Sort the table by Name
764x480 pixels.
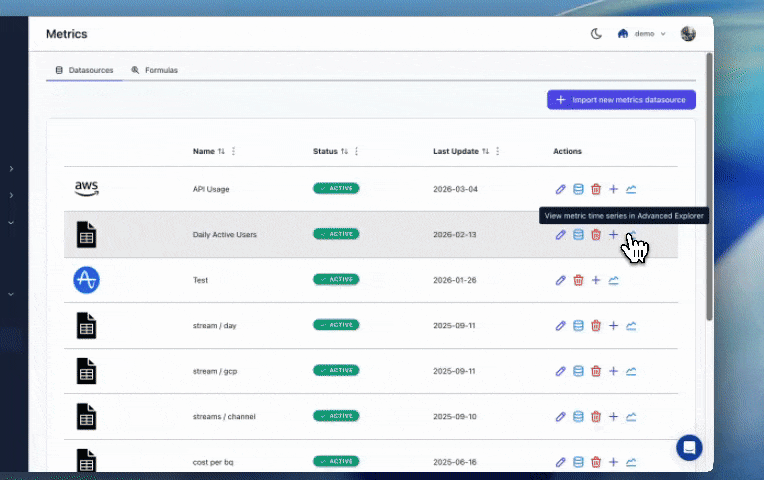pyautogui.click(x=221, y=152)
